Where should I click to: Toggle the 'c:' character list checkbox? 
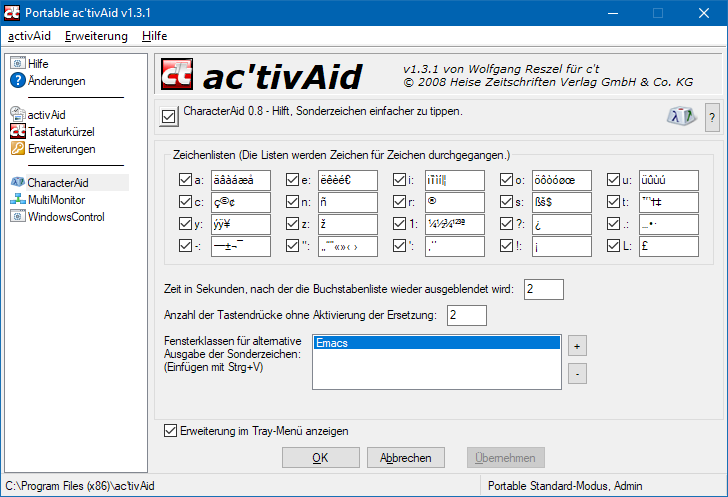click(185, 202)
